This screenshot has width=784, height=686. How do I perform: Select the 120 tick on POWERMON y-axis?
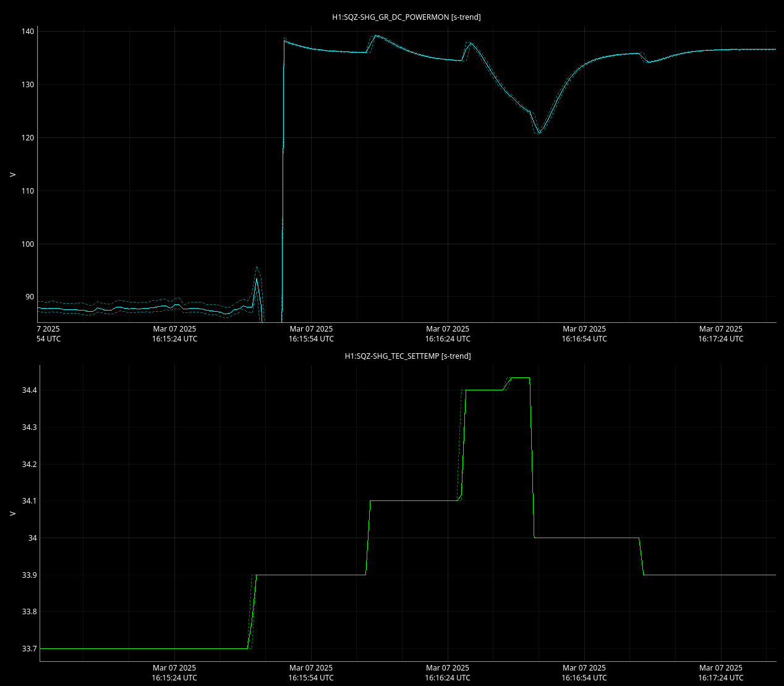pos(28,138)
